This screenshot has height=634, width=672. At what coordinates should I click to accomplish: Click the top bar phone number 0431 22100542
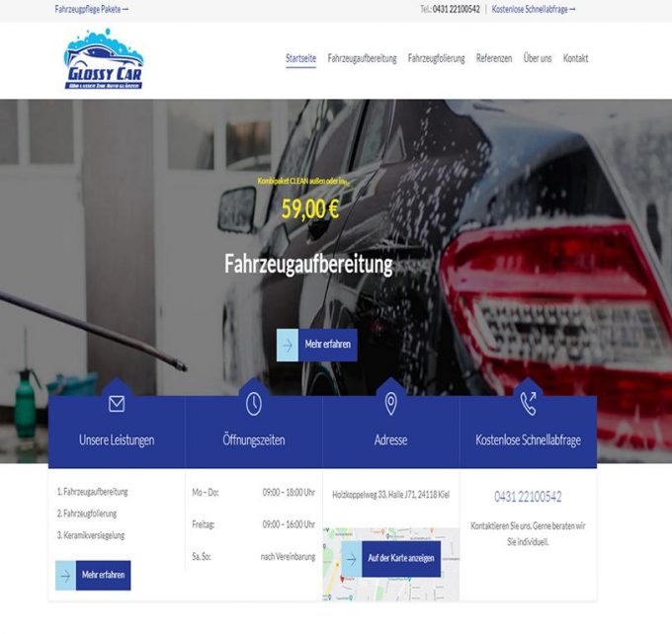pos(456,9)
